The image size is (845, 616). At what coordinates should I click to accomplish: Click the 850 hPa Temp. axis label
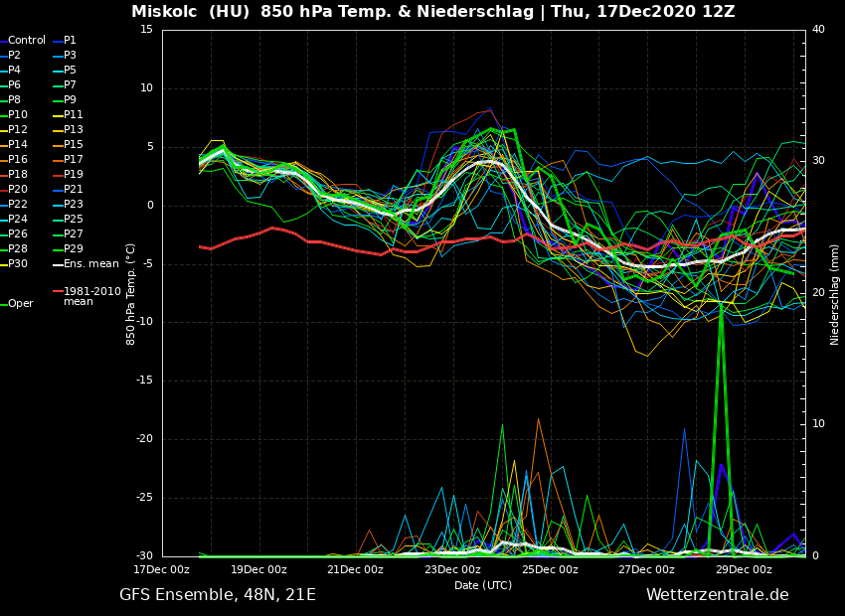131,294
